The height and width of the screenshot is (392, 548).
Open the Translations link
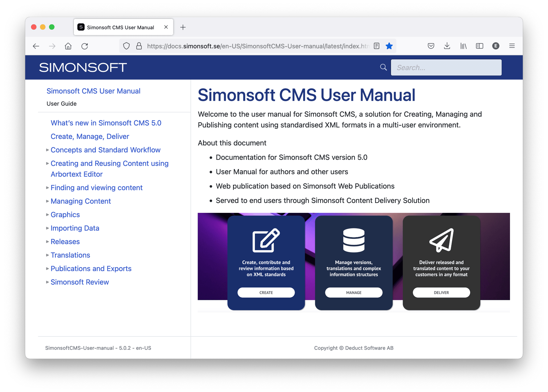point(70,255)
